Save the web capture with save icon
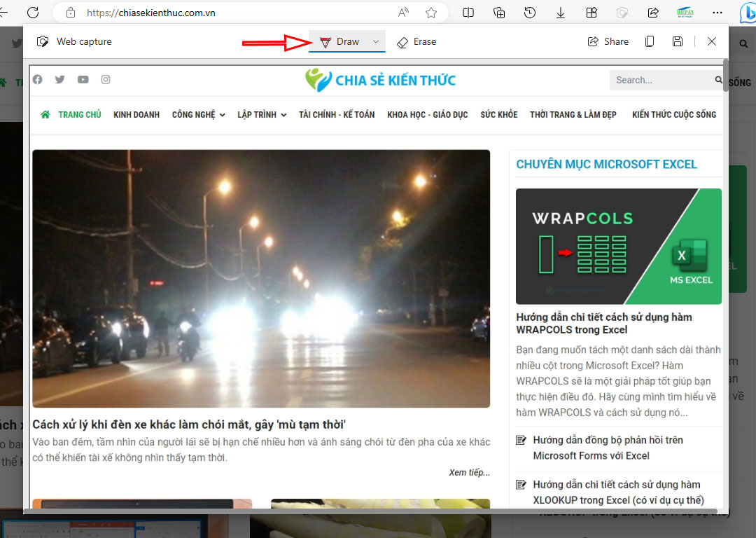The width and height of the screenshot is (756, 538). pyautogui.click(x=677, y=41)
